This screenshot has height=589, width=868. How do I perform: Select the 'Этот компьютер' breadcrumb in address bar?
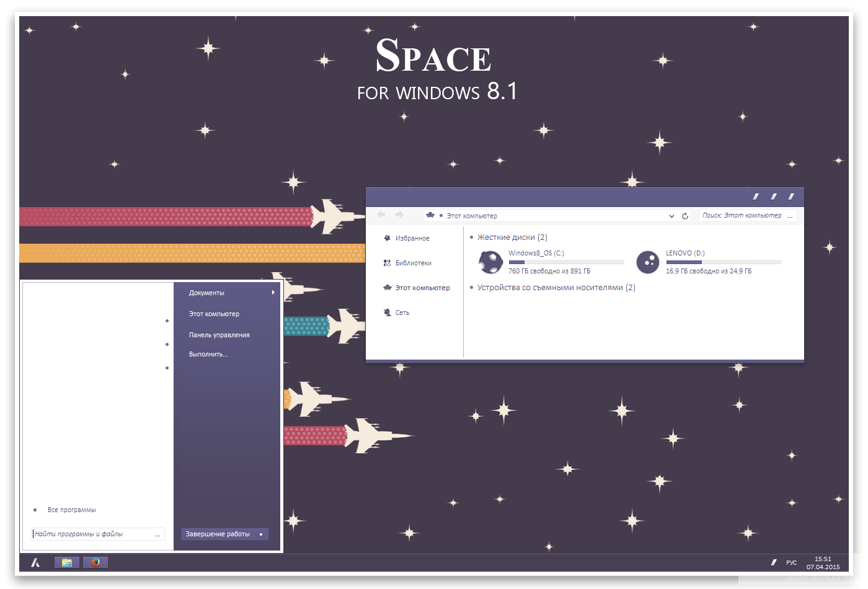point(472,216)
